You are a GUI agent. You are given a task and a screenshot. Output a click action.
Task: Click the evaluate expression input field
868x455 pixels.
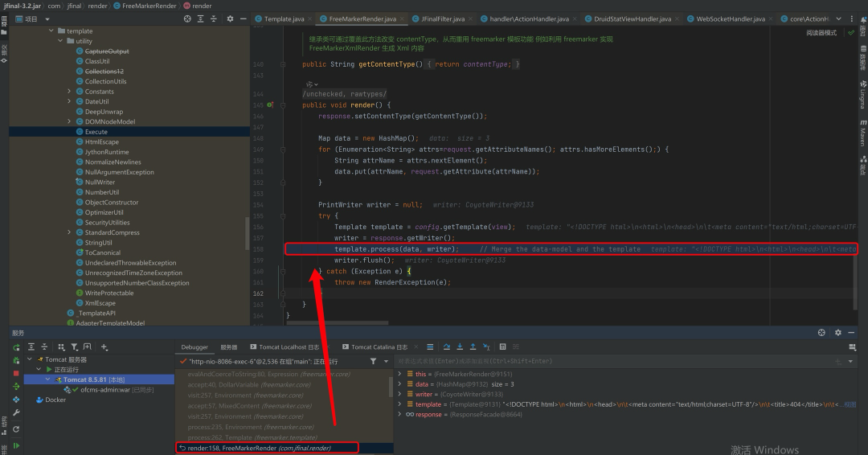pyautogui.click(x=615, y=362)
